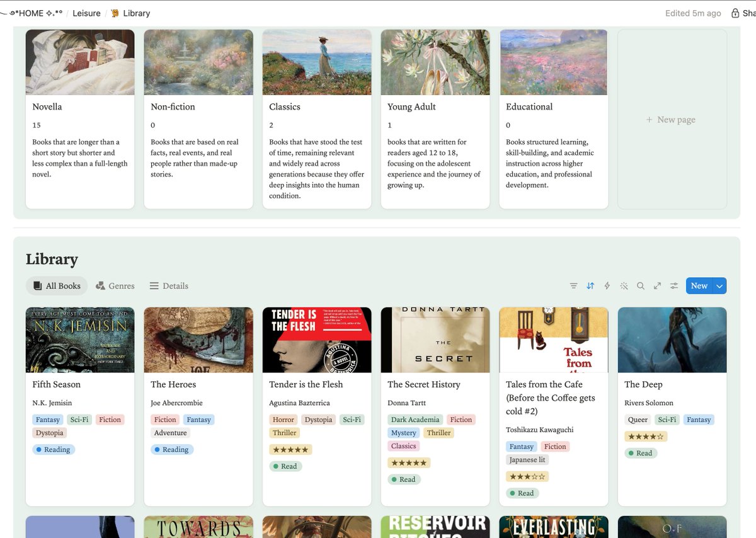Open The Secret History book cover
Viewport: 756px width, 538px height.
point(435,340)
